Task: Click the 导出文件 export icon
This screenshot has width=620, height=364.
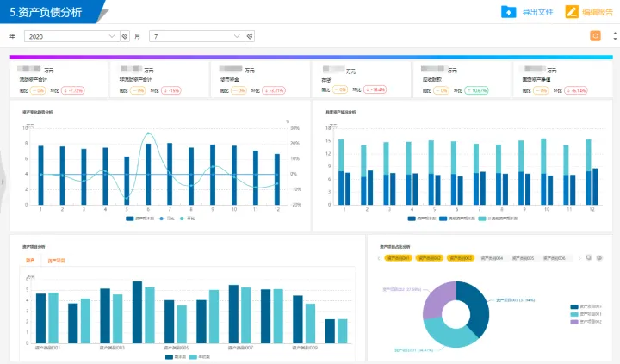Action: pos(509,12)
